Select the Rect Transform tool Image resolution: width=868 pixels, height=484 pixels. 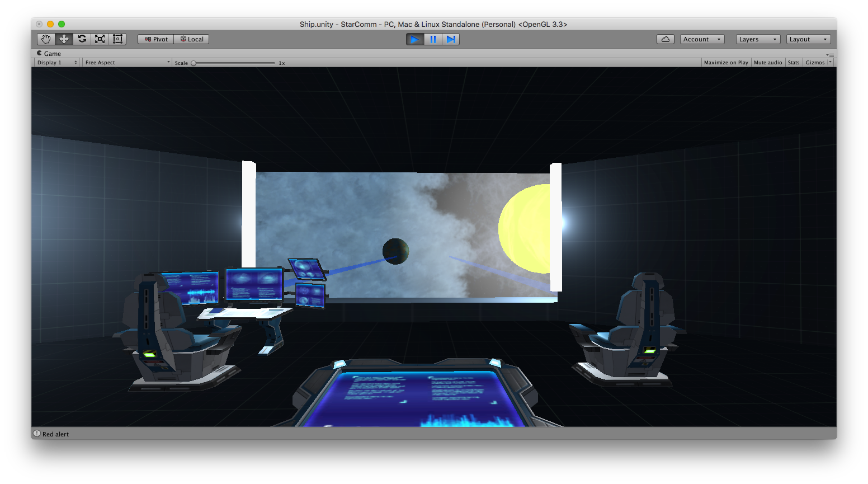pos(117,39)
